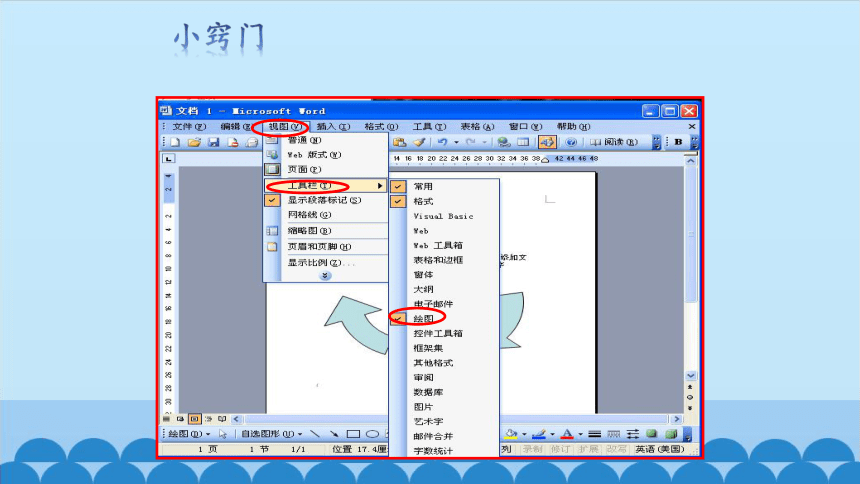
Task: Click the horizontal scrollbar left arrow
Action: [237, 419]
